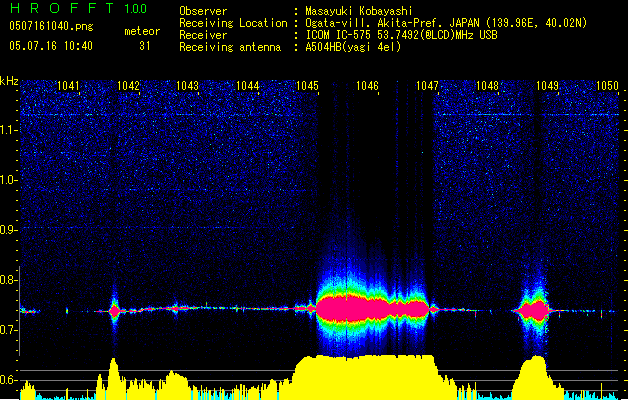Click the 1048 time marker
This screenshot has height=400, width=629.
tap(487, 85)
